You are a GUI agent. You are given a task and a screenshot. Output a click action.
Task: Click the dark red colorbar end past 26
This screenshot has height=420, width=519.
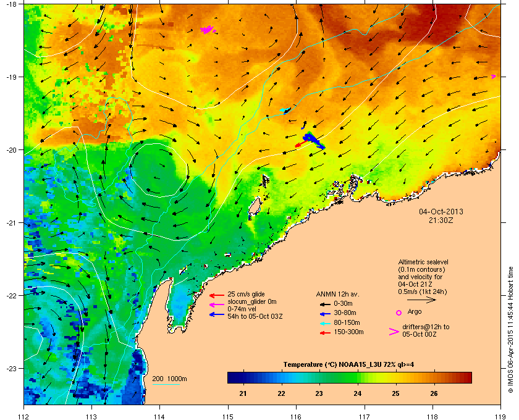coord(465,377)
